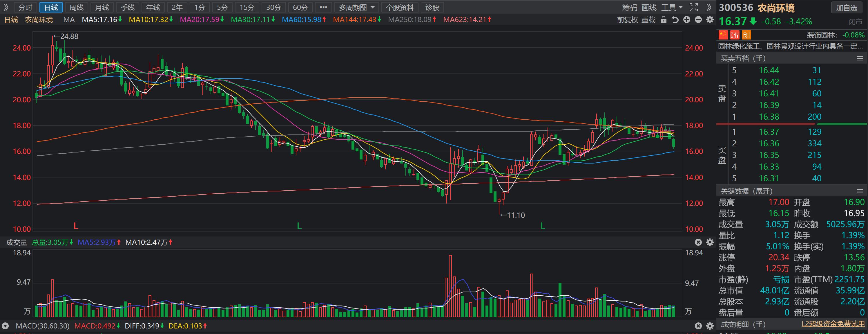Image resolution: width=868 pixels, height=334 pixels.
Task: Open more period options via the ellipsis
Action: tap(323, 8)
